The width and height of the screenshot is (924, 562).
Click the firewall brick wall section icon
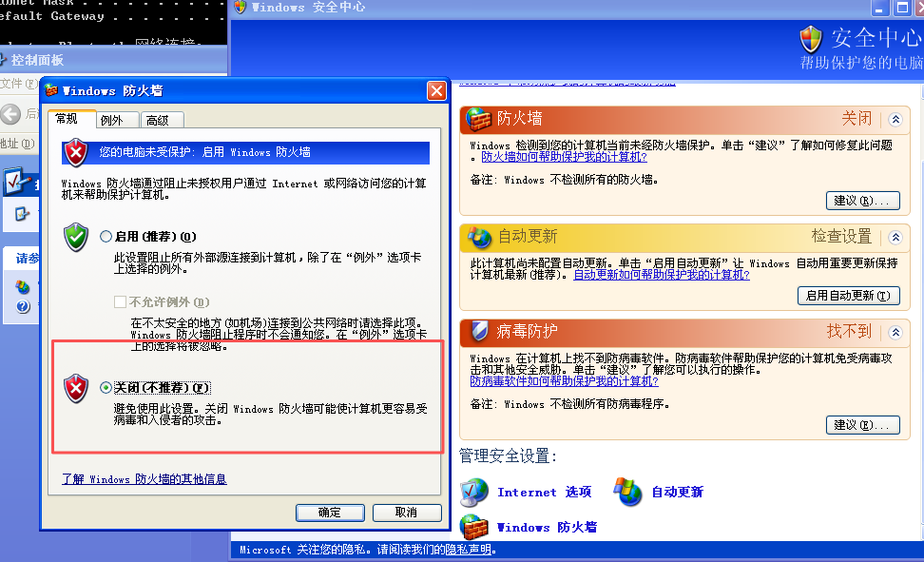(478, 119)
